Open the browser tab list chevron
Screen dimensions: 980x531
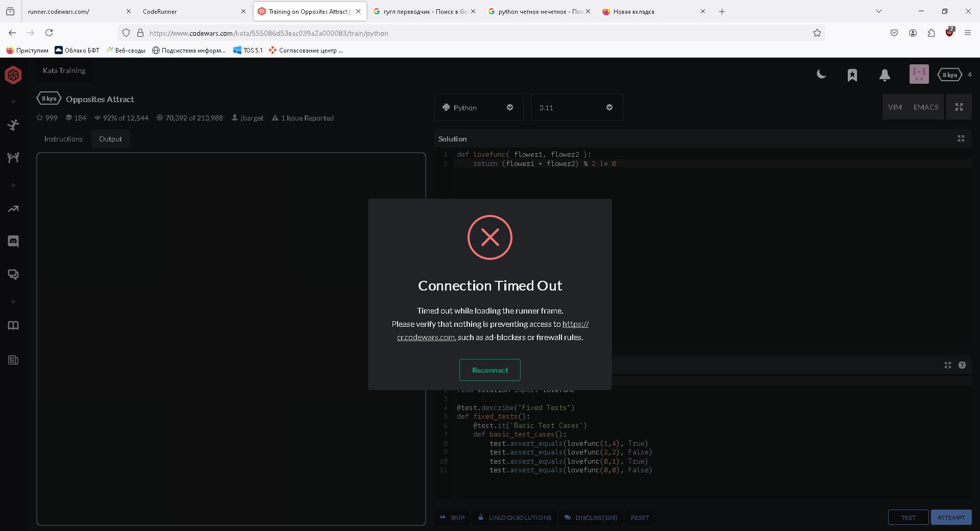click(878, 11)
